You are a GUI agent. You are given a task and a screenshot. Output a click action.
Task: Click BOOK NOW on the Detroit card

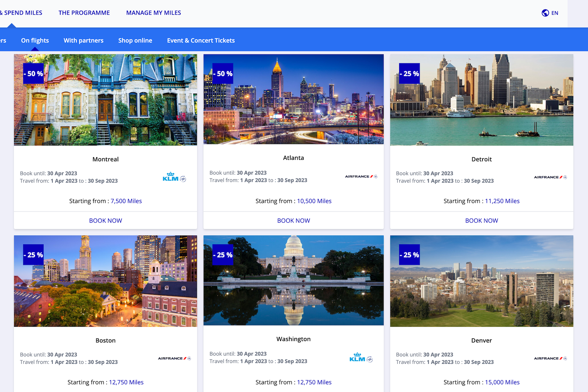click(x=481, y=220)
